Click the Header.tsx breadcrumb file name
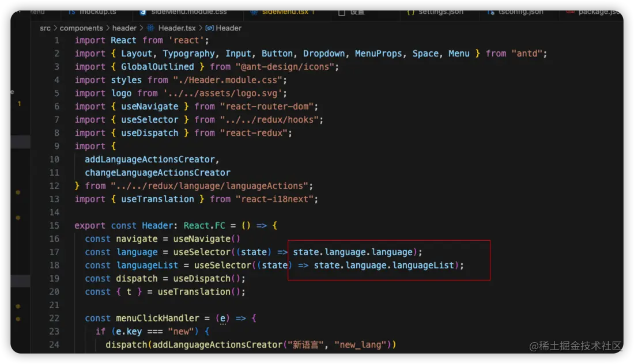Image resolution: width=634 pixels, height=364 pixels. click(x=177, y=28)
